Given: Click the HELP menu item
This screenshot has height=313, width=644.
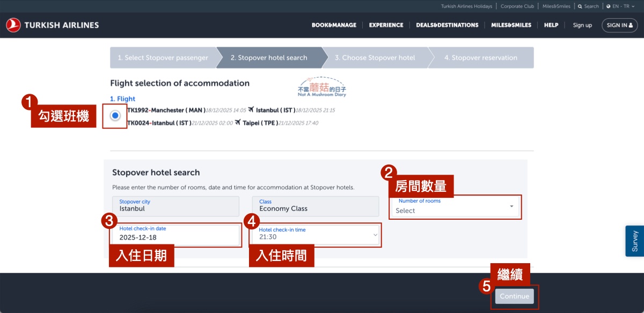Looking at the screenshot, I should (x=551, y=25).
